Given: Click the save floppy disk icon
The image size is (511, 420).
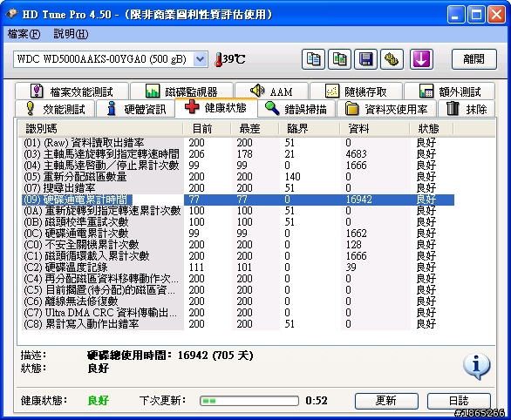Looking at the screenshot, I should click(365, 59).
